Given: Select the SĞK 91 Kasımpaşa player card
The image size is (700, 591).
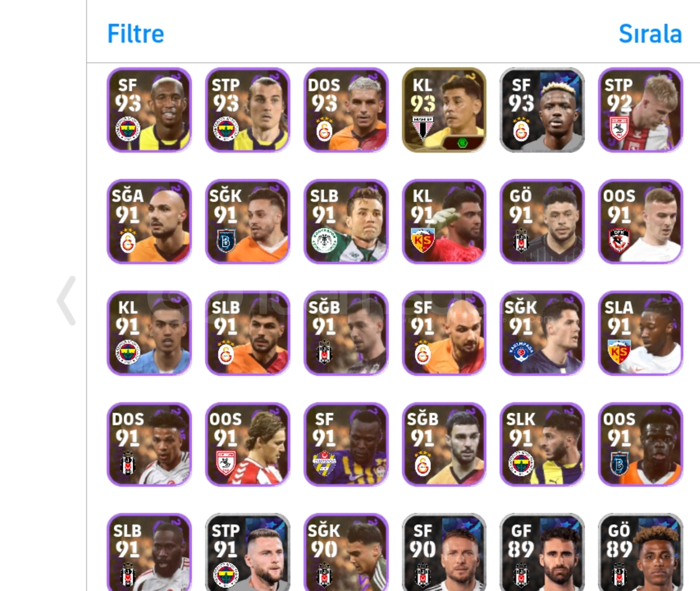Looking at the screenshot, I should tap(542, 333).
